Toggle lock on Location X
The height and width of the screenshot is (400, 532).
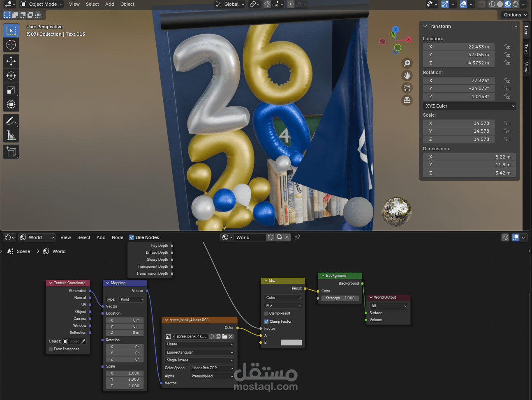pos(508,47)
